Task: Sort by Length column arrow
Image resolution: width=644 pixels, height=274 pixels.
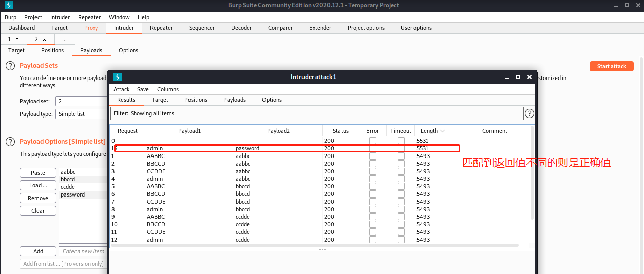Action: click(443, 131)
